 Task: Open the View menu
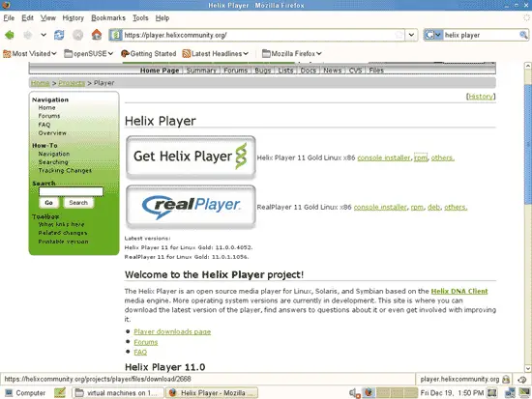[48, 18]
